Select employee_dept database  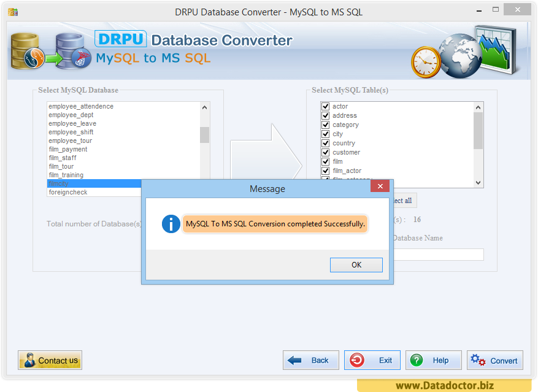[123, 115]
